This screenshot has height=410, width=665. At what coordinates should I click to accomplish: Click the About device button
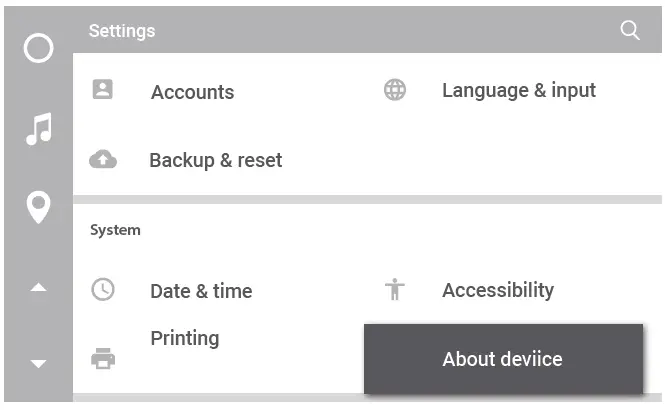point(503,359)
